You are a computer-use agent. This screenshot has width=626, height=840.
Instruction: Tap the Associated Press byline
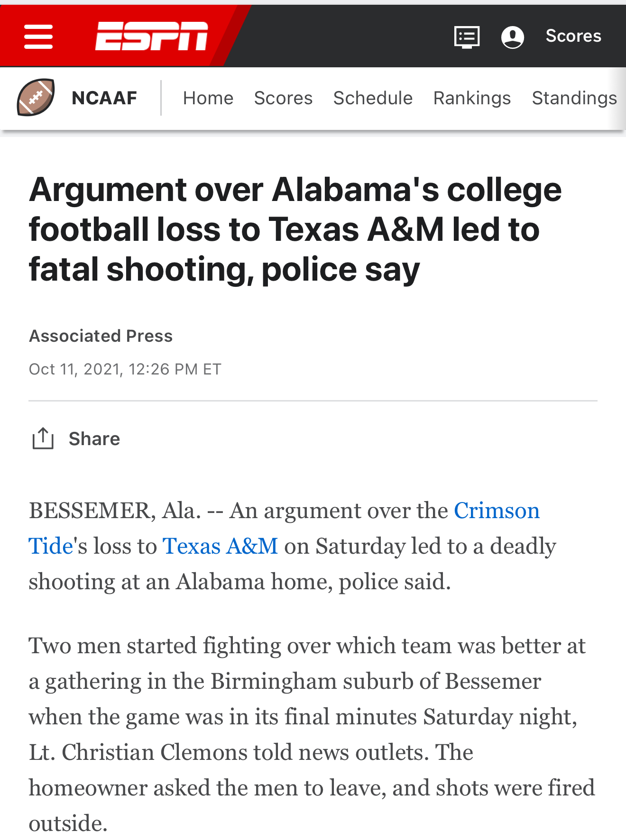click(x=101, y=336)
